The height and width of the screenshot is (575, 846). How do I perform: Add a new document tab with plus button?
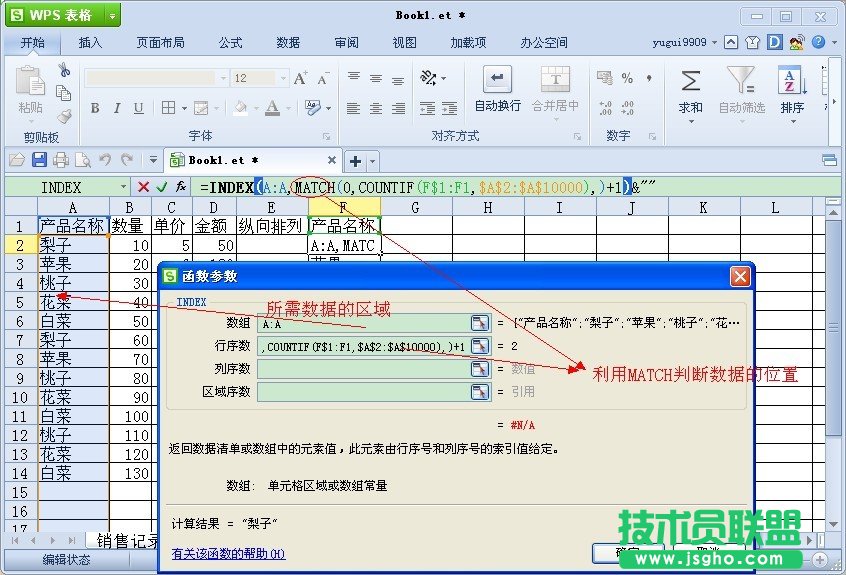point(356,161)
